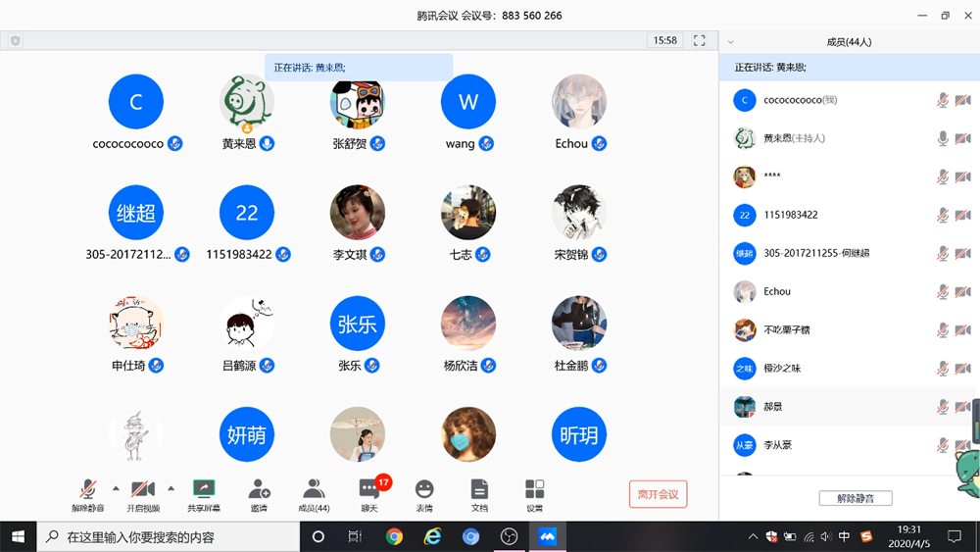Select 黄来恩 pig avatar in the grid
Image resolution: width=980 pixels, height=552 pixels.
[247, 102]
